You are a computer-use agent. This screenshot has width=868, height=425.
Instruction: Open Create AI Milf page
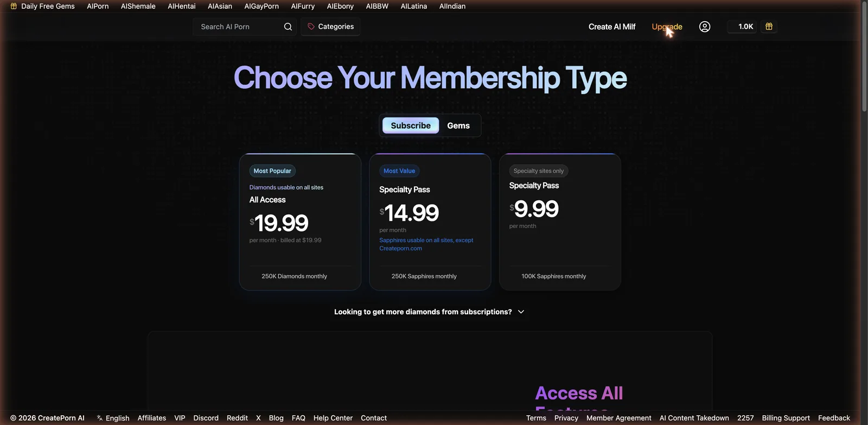612,27
